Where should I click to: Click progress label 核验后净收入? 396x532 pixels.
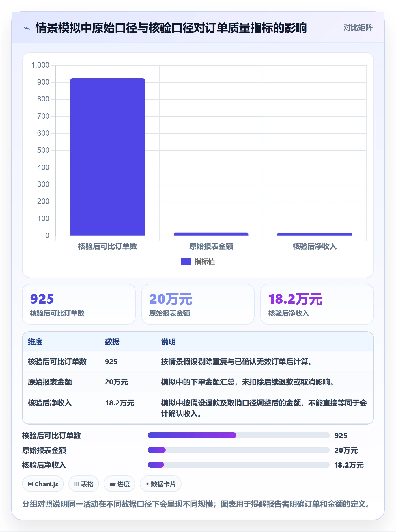[x=44, y=465]
